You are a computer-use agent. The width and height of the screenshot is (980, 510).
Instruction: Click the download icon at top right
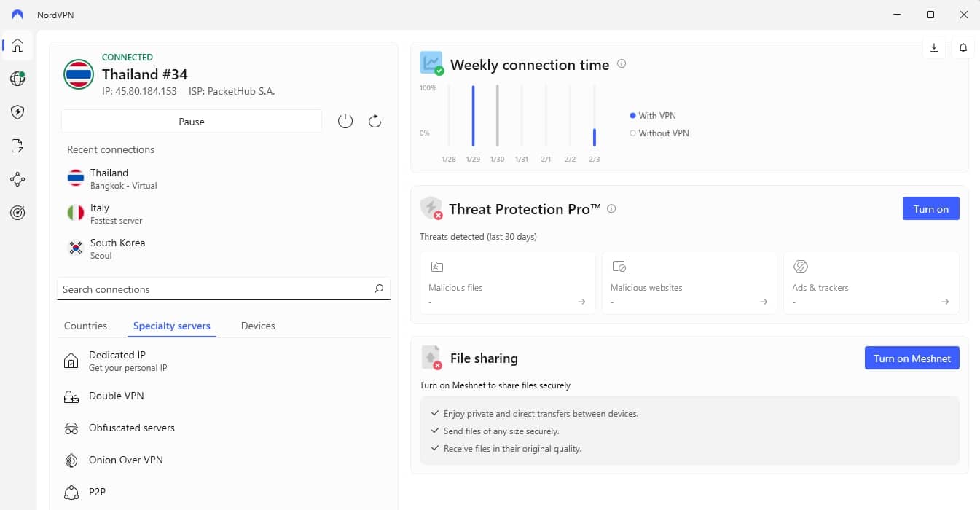[x=934, y=48]
